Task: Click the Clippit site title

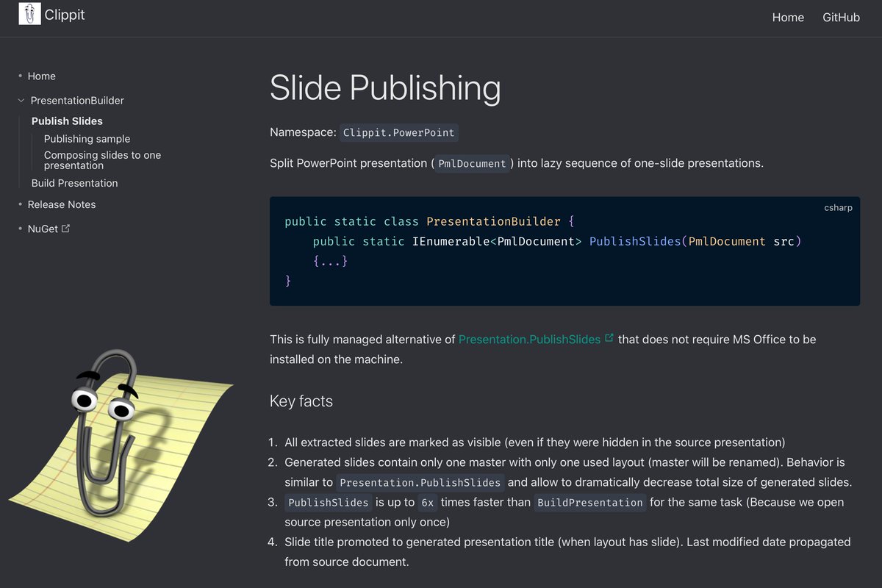Action: coord(65,15)
